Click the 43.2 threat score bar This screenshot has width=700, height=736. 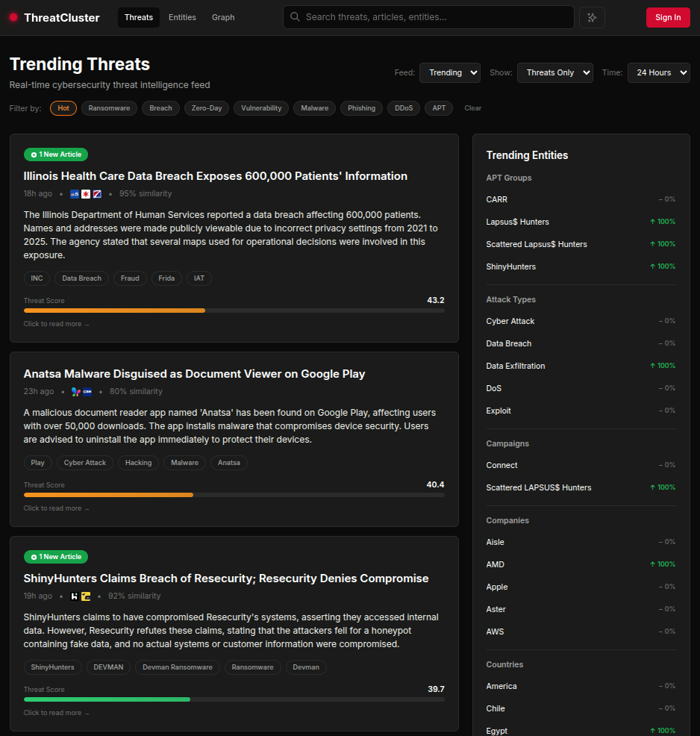tap(234, 311)
